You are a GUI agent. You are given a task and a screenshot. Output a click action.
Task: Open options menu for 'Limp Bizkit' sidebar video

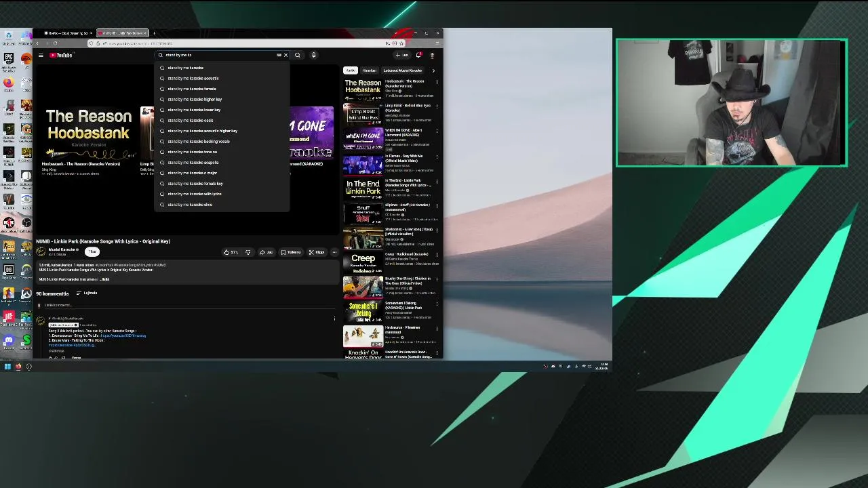click(437, 106)
